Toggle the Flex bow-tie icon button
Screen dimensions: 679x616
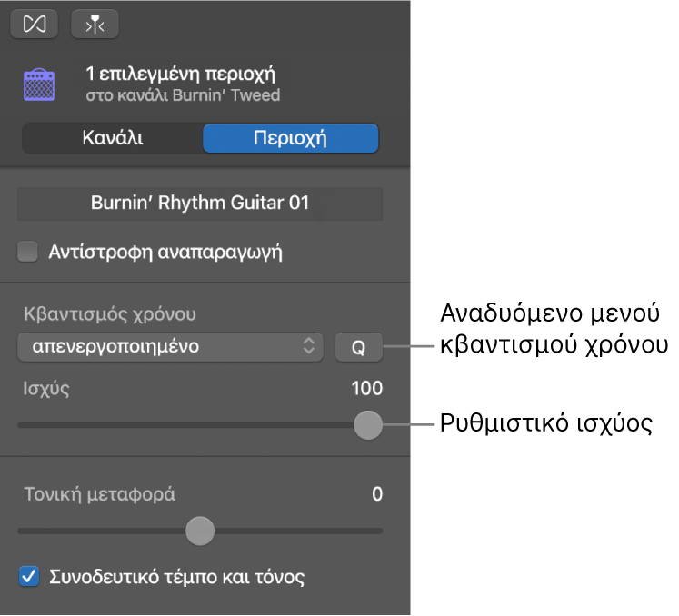coord(35,25)
